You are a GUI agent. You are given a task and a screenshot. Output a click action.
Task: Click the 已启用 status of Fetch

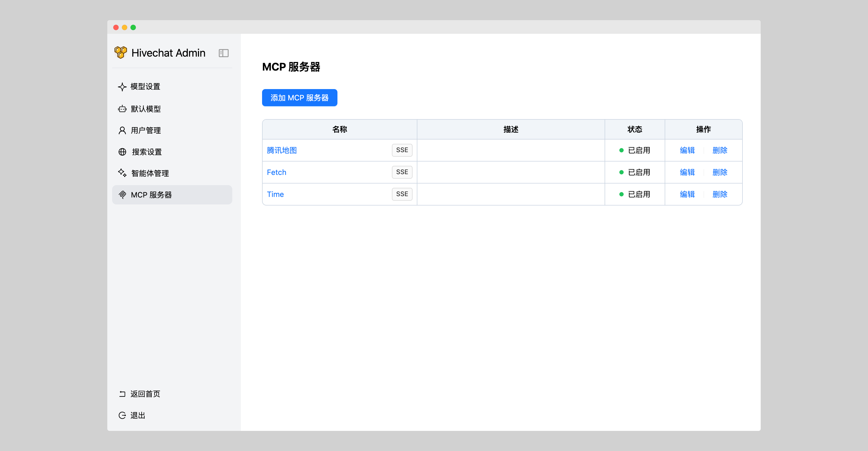639,172
